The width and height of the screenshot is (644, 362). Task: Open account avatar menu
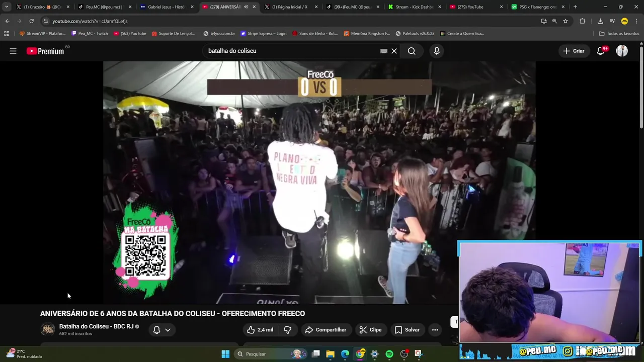[622, 51]
